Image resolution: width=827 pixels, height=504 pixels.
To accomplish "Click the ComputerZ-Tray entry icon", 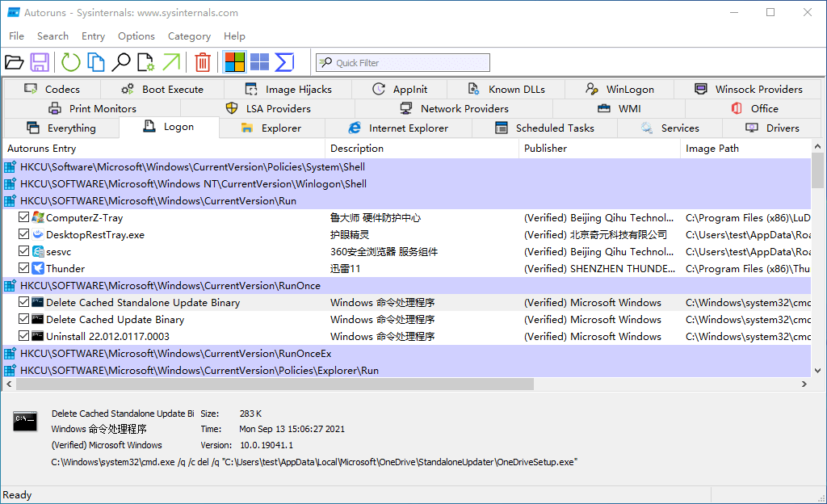I will coord(38,217).
